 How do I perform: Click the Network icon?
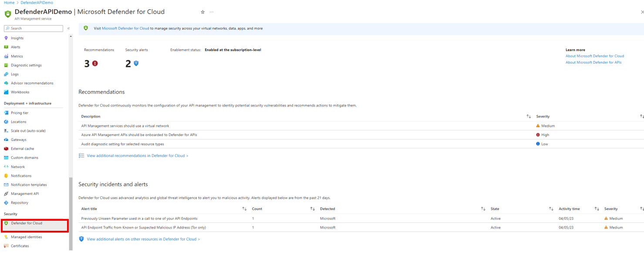click(x=6, y=167)
